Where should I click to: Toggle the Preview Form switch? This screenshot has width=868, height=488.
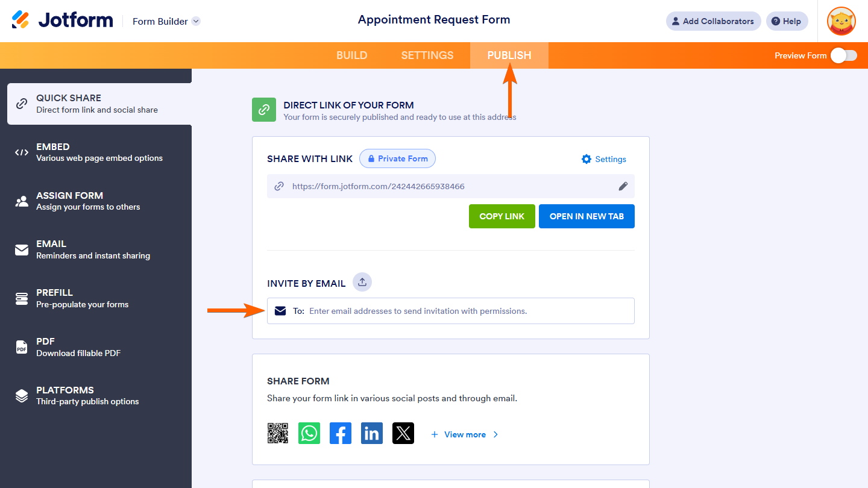(x=843, y=55)
